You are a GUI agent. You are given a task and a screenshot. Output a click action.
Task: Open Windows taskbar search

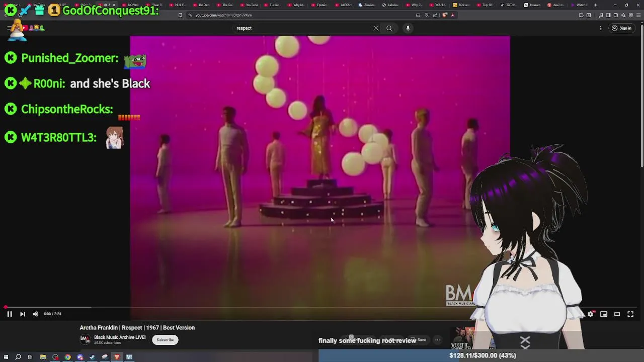click(18, 357)
